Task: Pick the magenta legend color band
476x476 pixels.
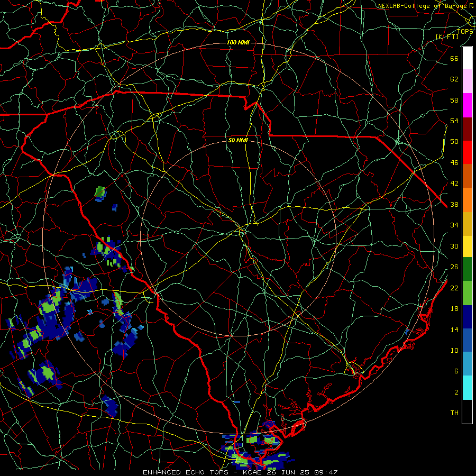Action: pos(467,105)
